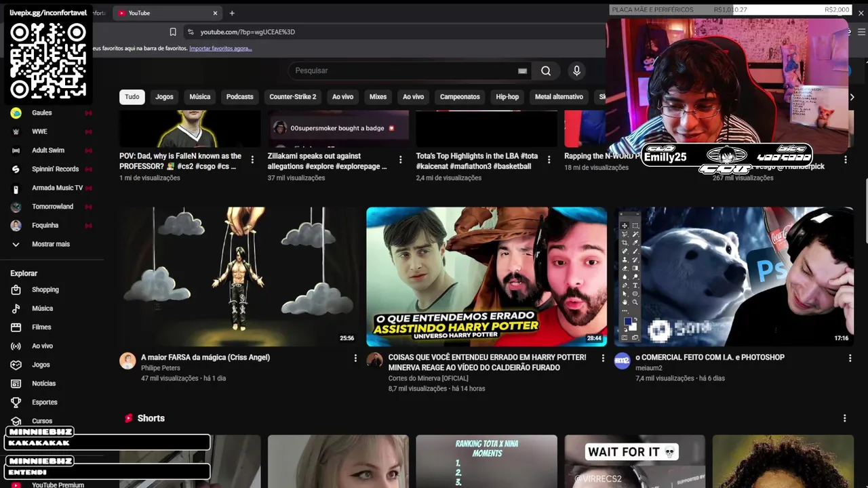Start voice search with microphone icon

pos(576,70)
